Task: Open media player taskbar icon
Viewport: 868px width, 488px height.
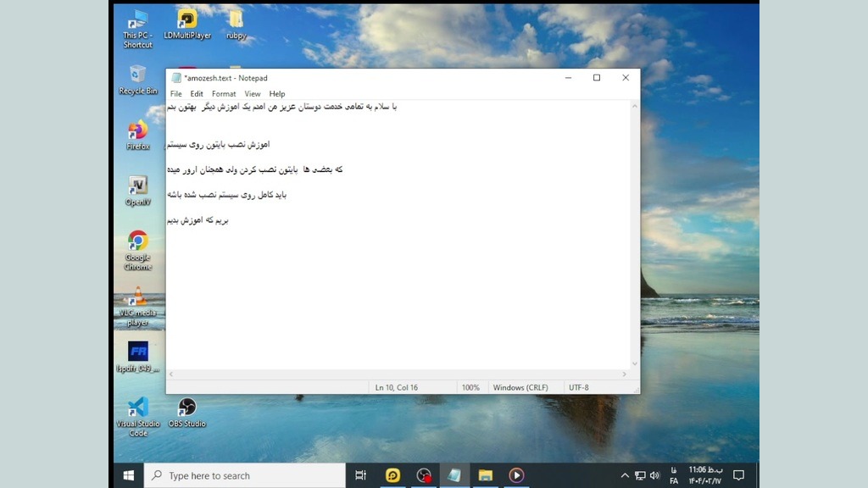Action: click(x=516, y=475)
